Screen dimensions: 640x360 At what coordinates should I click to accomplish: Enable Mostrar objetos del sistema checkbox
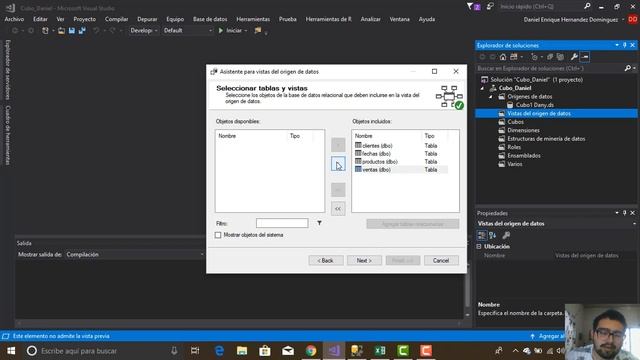pyautogui.click(x=218, y=235)
